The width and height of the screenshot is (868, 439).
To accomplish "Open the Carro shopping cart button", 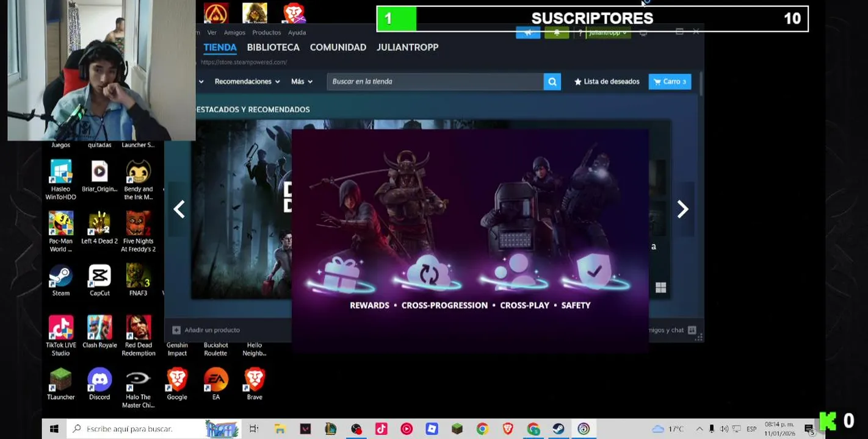I will point(670,82).
